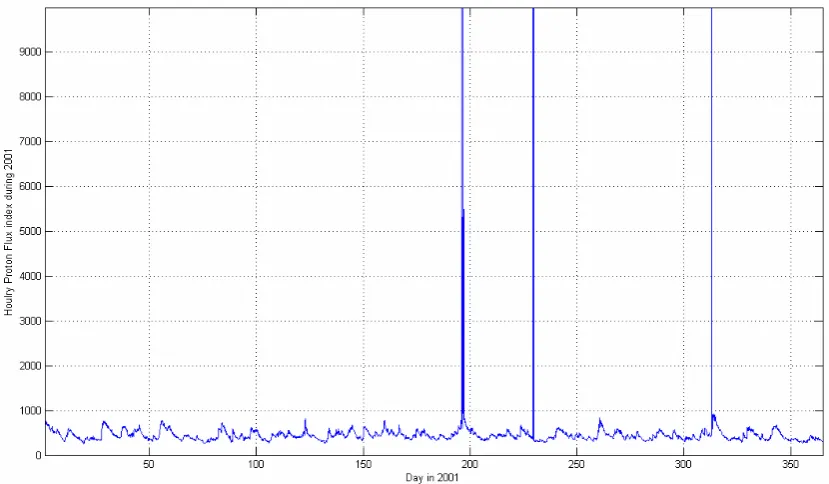Click the y-axis tick label 2000
This screenshot has width=829, height=484.
[31, 366]
